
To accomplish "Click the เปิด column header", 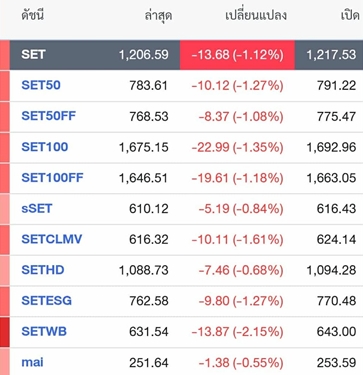I will point(350,16).
